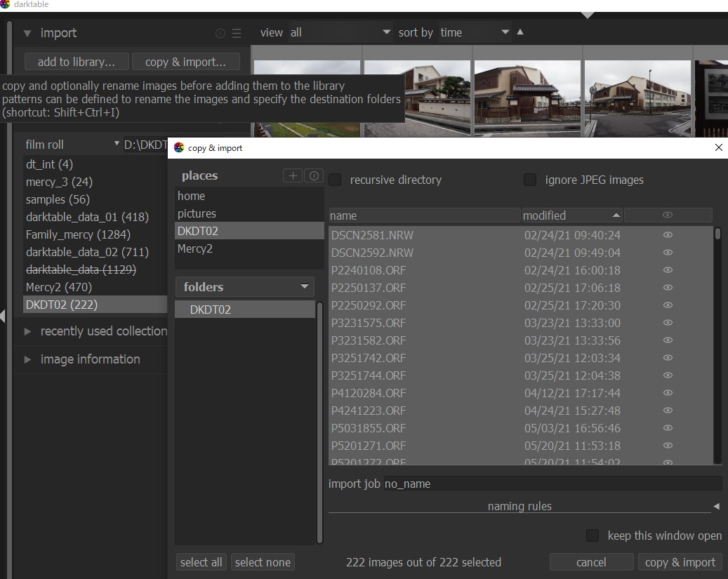728x579 pixels.
Task: Select Mercy2 in places list
Action: tap(249, 248)
